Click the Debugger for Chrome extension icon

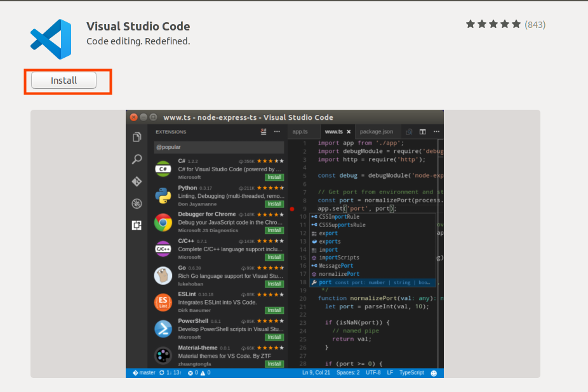pyautogui.click(x=163, y=222)
